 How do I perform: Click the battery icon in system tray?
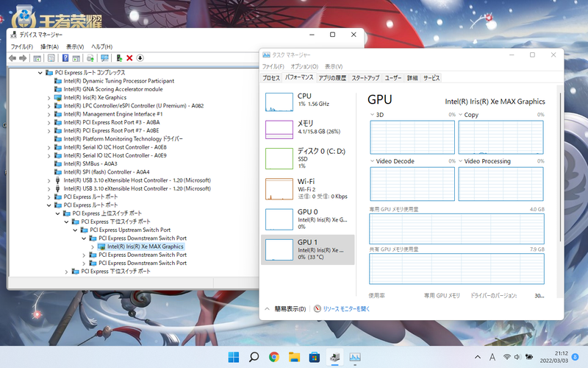pyautogui.click(x=529, y=357)
